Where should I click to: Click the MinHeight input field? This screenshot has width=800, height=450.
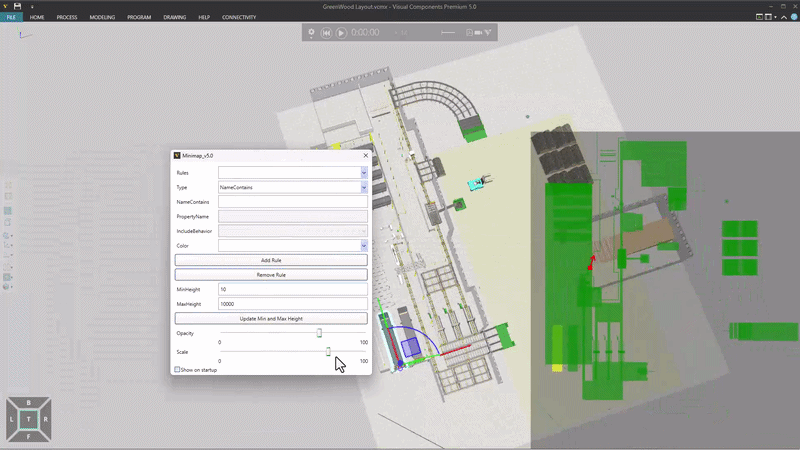click(x=292, y=289)
